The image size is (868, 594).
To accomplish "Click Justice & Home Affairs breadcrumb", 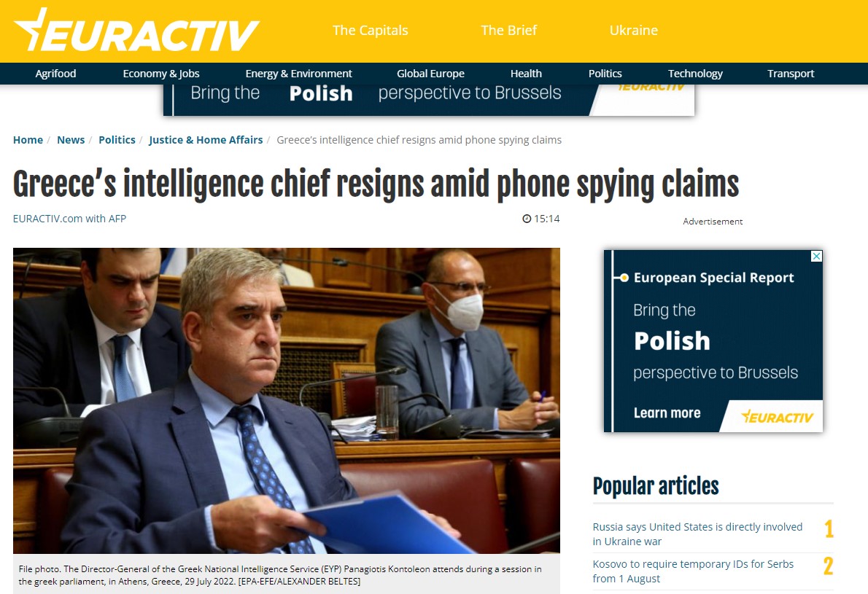I will [x=206, y=140].
